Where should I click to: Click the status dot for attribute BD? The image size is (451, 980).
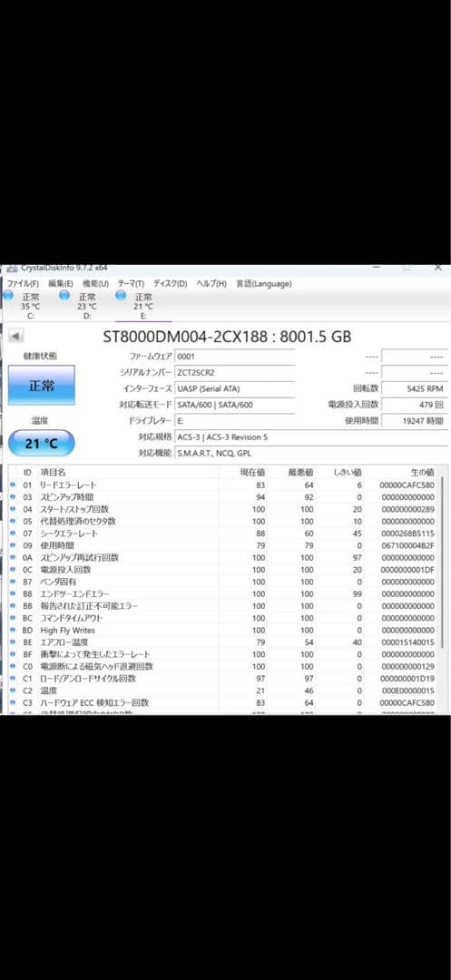tap(13, 630)
